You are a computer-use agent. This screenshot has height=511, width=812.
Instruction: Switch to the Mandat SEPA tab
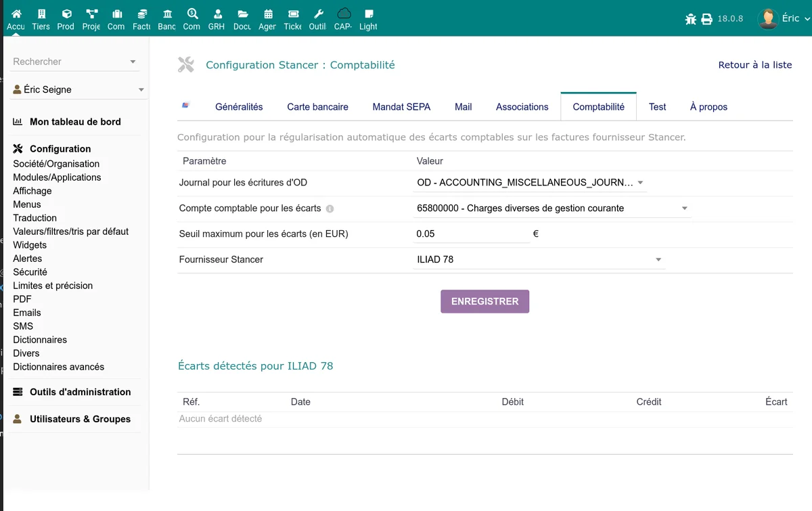point(401,107)
